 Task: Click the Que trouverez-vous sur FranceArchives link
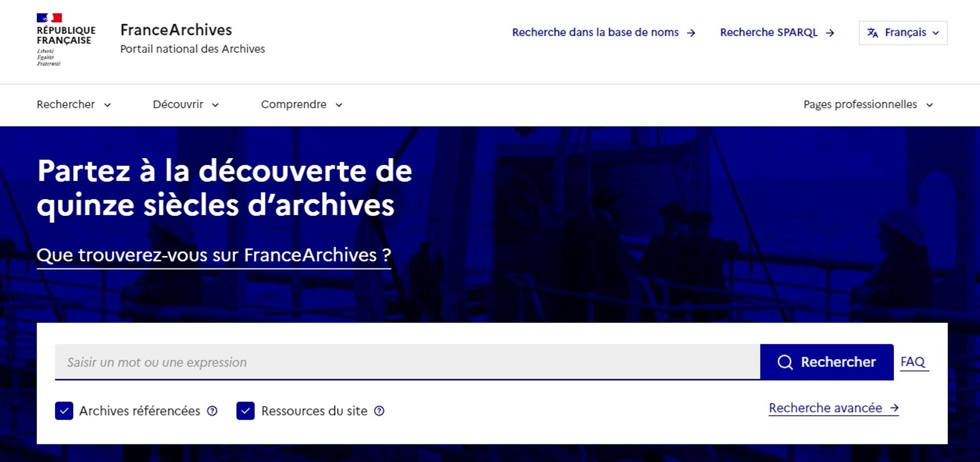(214, 254)
